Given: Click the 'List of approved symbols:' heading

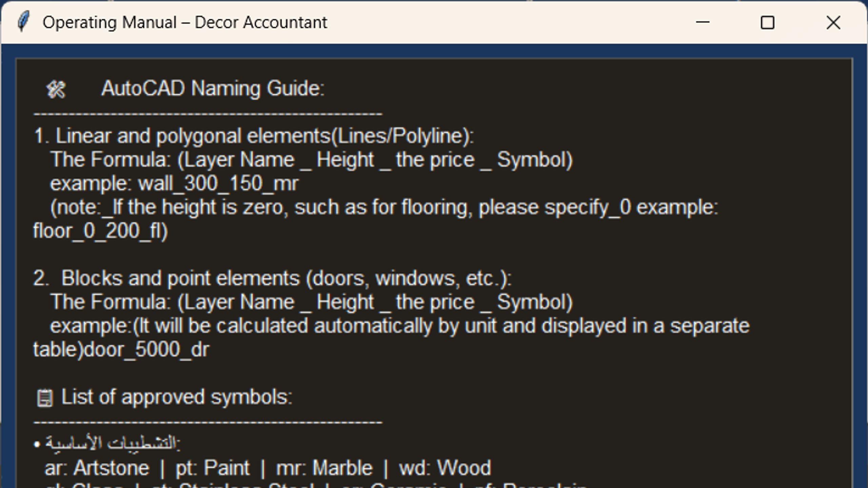Looking at the screenshot, I should [x=177, y=397].
